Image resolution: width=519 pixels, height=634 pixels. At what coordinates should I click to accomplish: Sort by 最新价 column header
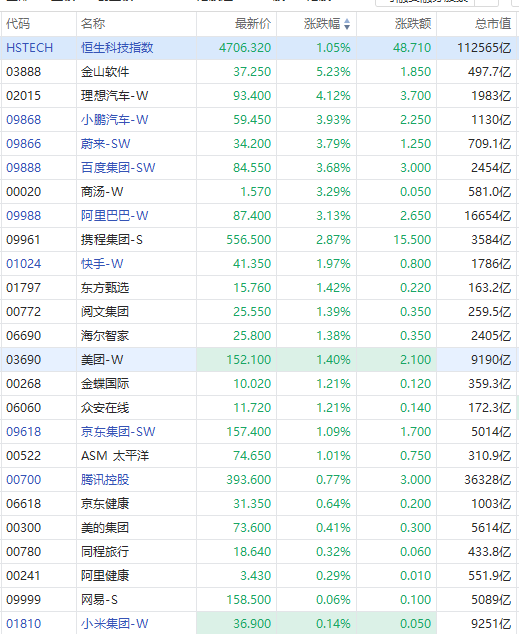253,24
